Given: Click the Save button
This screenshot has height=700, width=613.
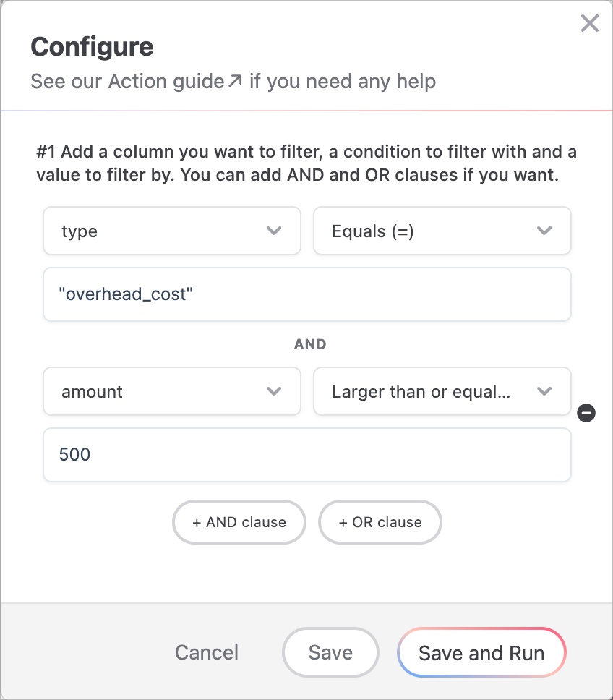Looking at the screenshot, I should 330,652.
